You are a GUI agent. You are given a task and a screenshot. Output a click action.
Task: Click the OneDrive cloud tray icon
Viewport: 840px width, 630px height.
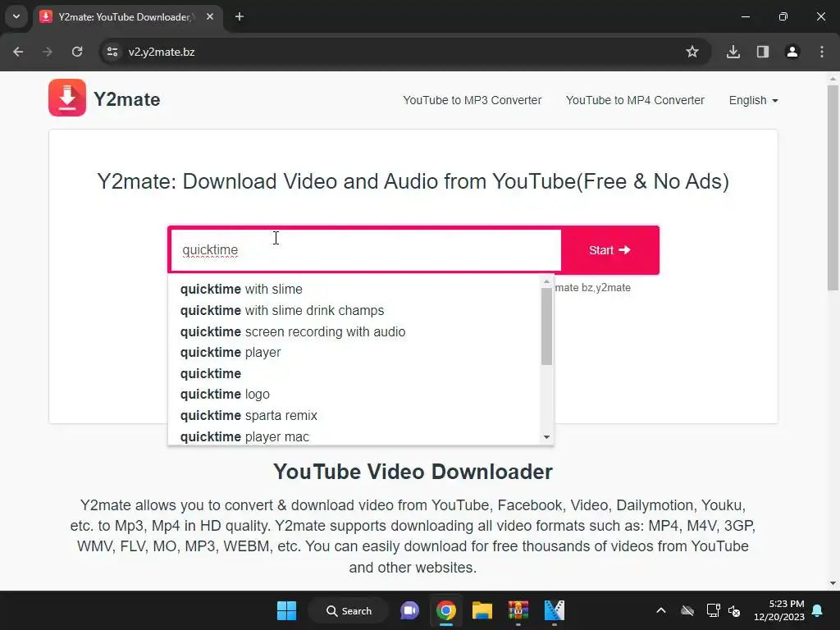pos(687,610)
